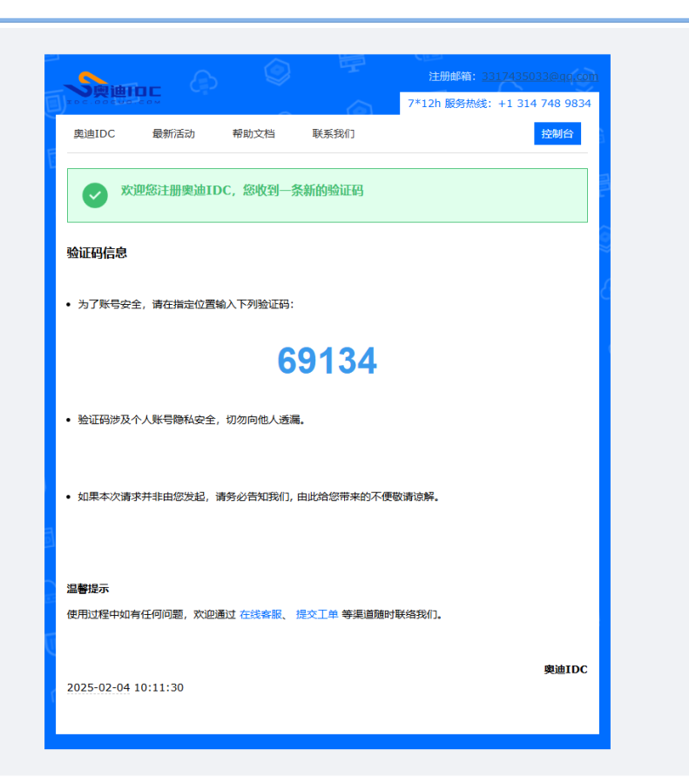This screenshot has width=689, height=784.
Task: Click the bullet text about 切勿向他人透漏
Action: click(192, 420)
